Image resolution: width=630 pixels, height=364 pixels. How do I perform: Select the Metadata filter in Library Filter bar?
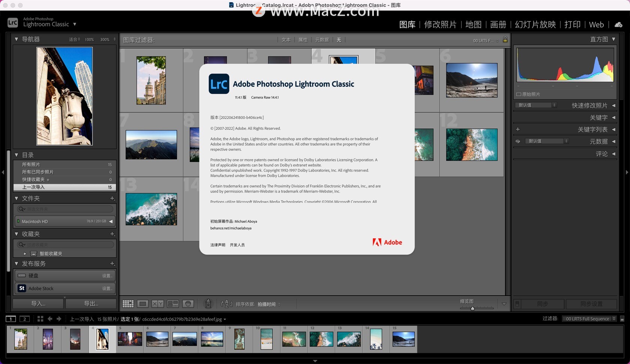[x=322, y=40]
